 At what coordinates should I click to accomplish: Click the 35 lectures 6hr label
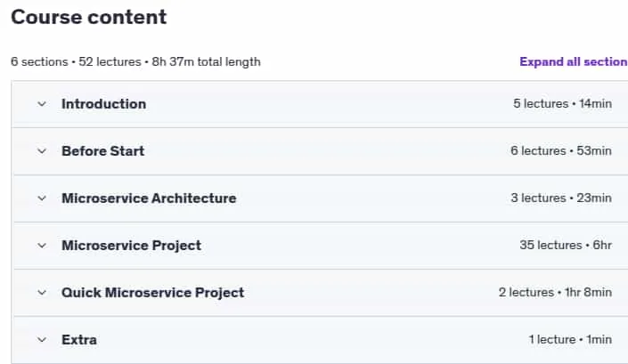[566, 246]
